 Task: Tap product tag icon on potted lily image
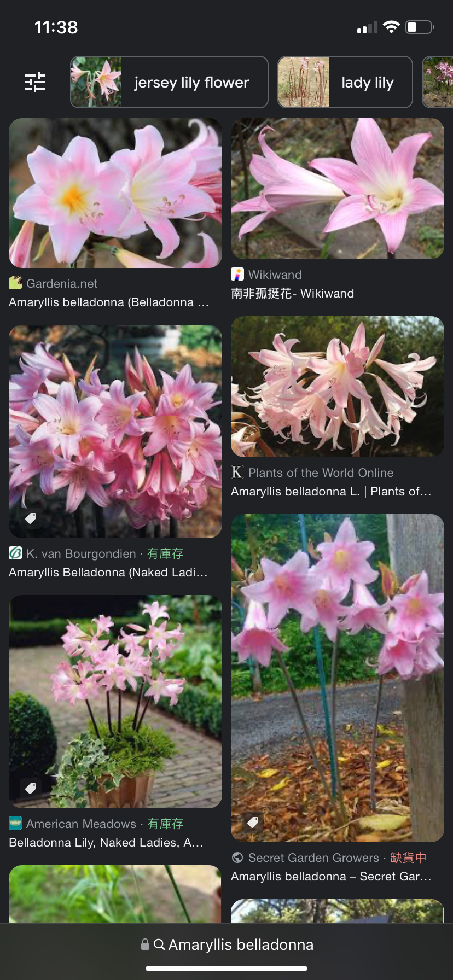31,788
